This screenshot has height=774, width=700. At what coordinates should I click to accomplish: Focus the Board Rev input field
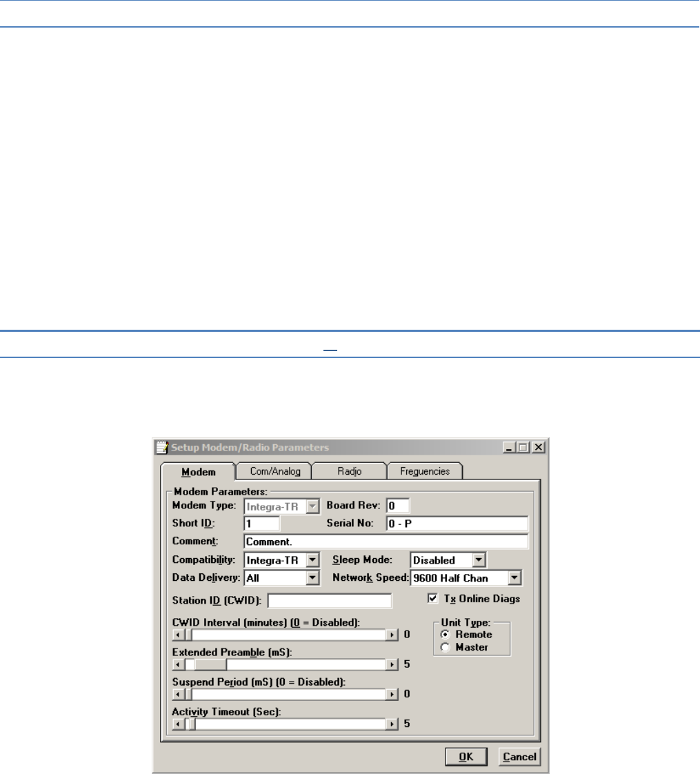tap(398, 506)
